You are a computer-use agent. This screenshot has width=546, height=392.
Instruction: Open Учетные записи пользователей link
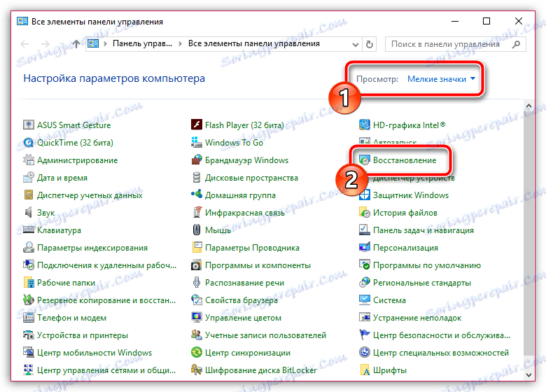pyautogui.click(x=265, y=335)
